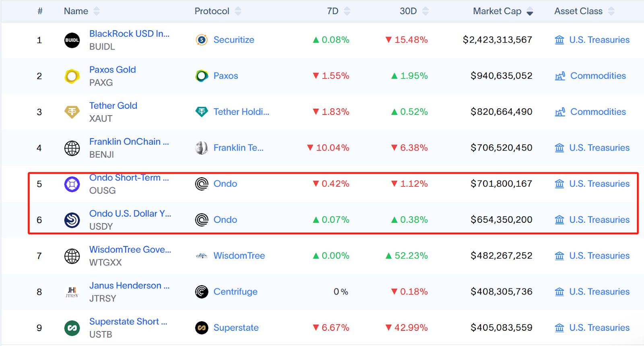Viewport: 644px width, 346px height.
Task: Sort by 7D column header
Action: click(333, 11)
